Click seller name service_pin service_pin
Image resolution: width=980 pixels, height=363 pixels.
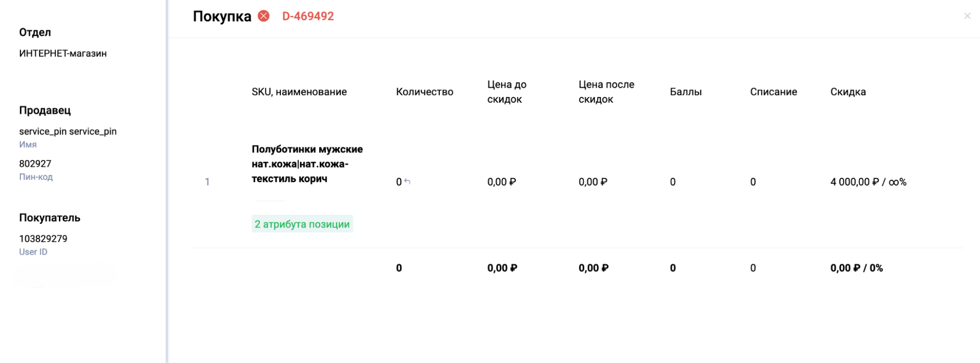click(x=68, y=131)
